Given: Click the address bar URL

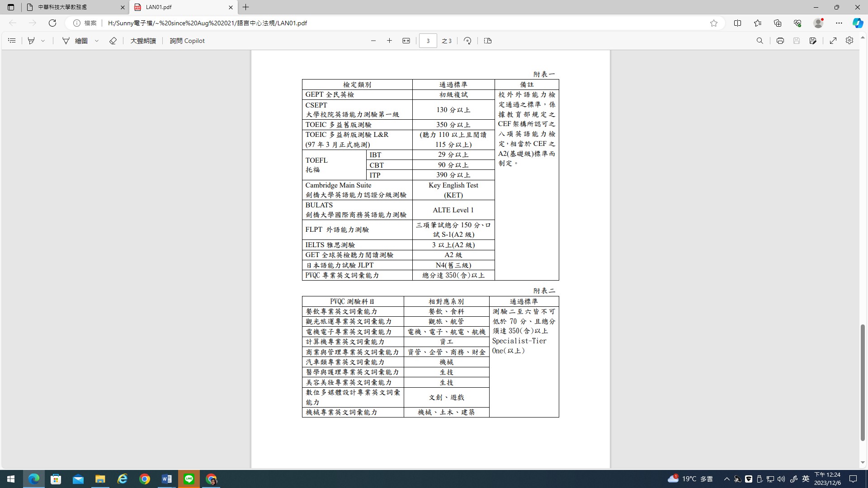Looking at the screenshot, I should [208, 23].
